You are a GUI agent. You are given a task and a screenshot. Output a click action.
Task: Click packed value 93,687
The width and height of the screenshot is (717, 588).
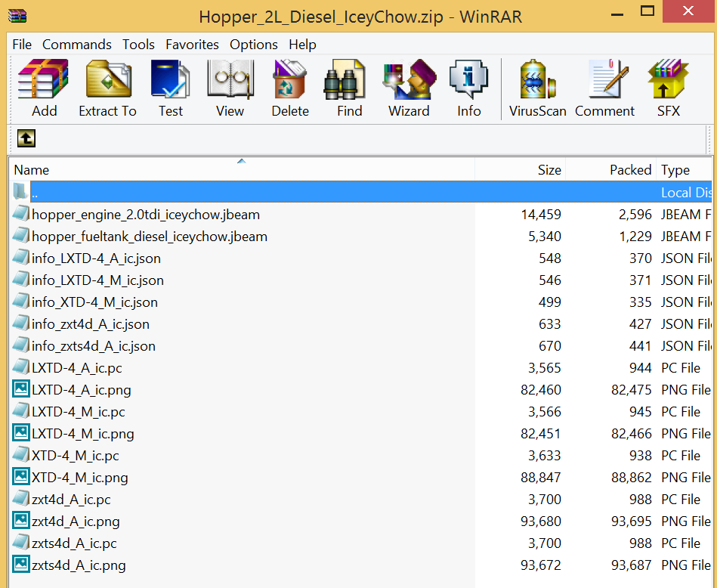click(x=631, y=565)
